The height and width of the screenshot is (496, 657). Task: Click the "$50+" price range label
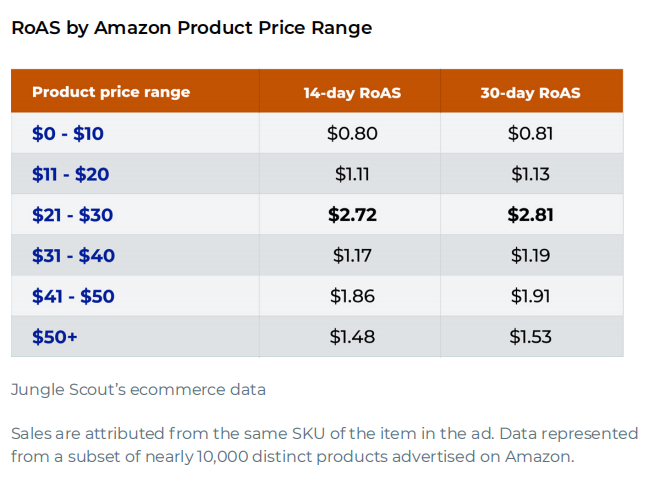click(x=55, y=337)
